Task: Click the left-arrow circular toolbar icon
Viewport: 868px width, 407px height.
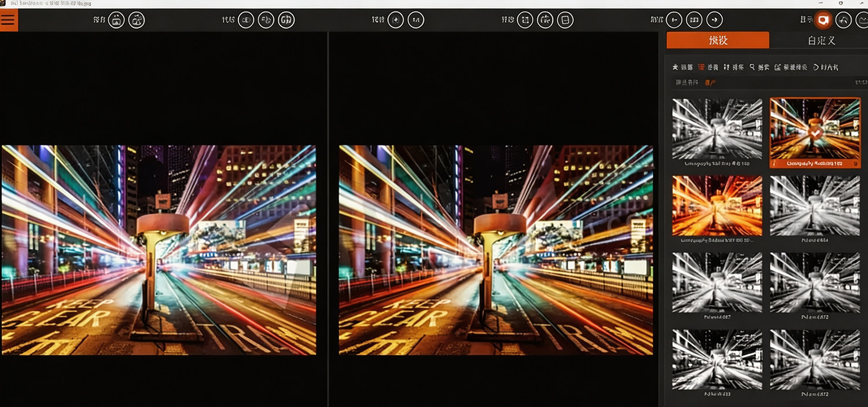Action: pos(674,20)
